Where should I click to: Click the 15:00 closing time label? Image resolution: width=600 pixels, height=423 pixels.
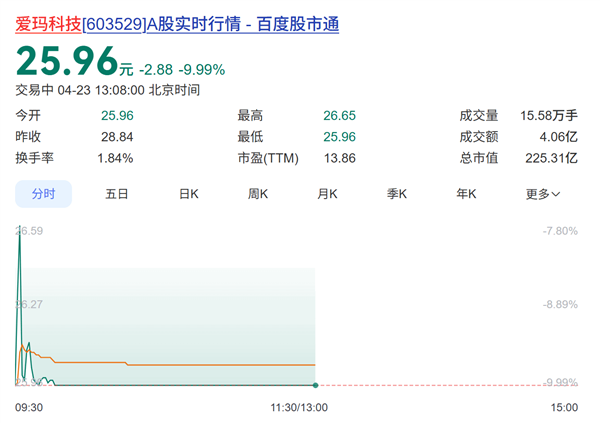coord(564,407)
